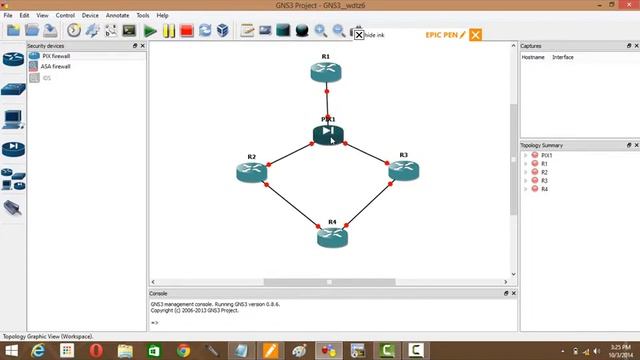Click the Add a note icon
The height and width of the screenshot is (360, 640).
[247, 31]
